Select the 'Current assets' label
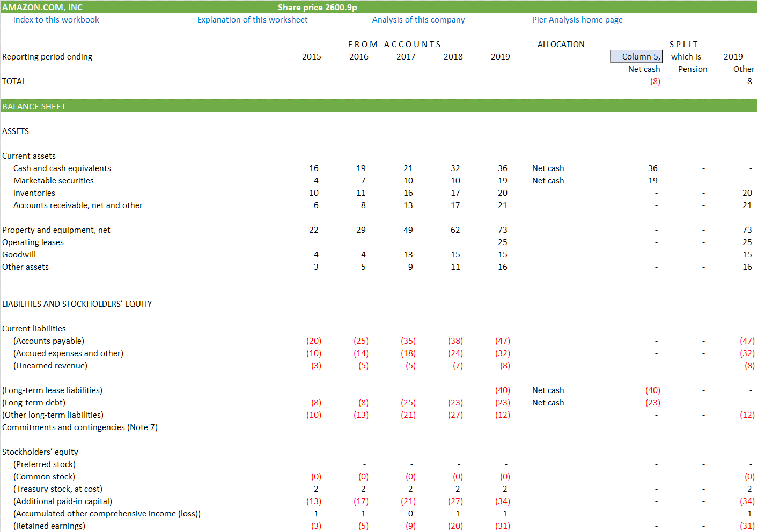This screenshot has width=757, height=532. tap(29, 156)
